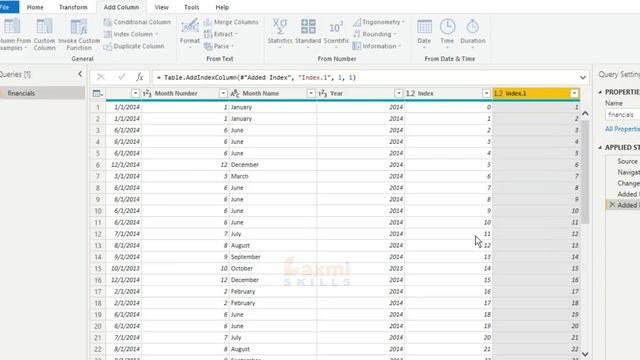Switch to the Tools tab
The height and width of the screenshot is (360, 640).
[191, 7]
